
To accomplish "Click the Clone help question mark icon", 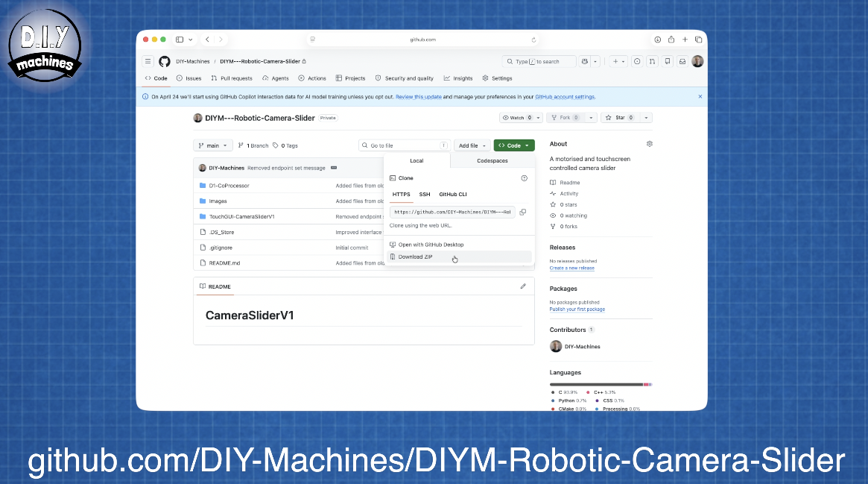I will pos(525,178).
